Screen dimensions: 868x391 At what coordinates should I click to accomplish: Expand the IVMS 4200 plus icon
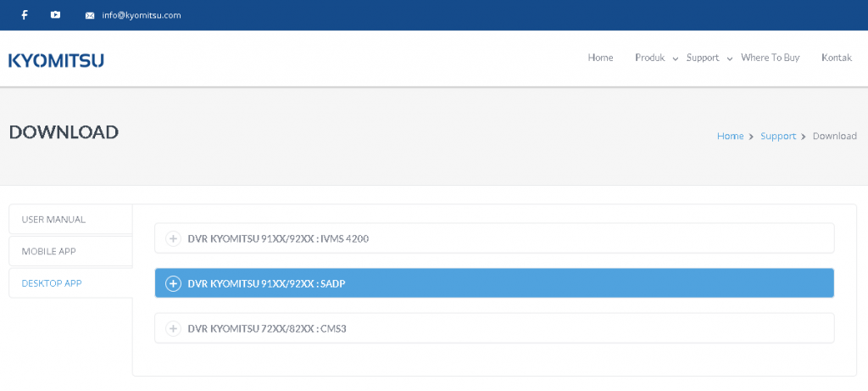[173, 238]
